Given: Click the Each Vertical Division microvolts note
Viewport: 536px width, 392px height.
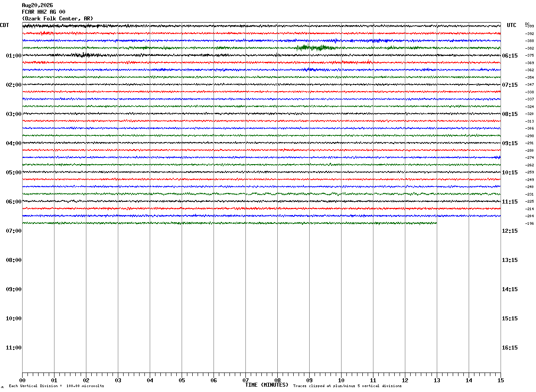Looking at the screenshot, I should tap(57, 386).
